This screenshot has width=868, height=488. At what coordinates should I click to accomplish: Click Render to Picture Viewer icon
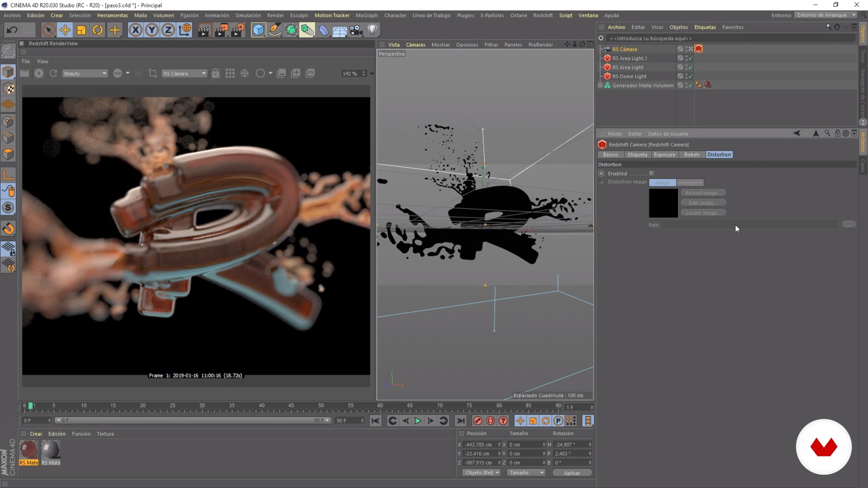[x=221, y=30]
